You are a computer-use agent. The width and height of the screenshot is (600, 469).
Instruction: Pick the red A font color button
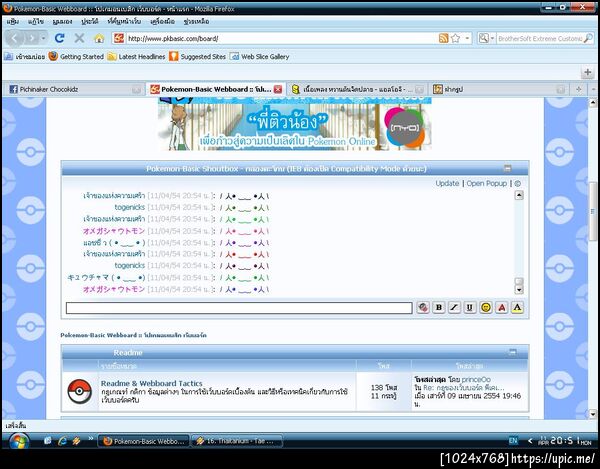click(x=502, y=308)
